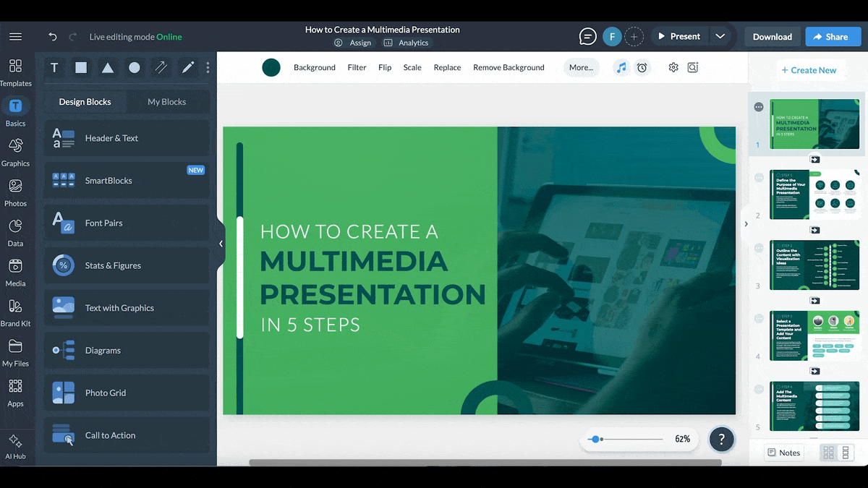
Task: Click Create New slide button
Action: [x=809, y=70]
